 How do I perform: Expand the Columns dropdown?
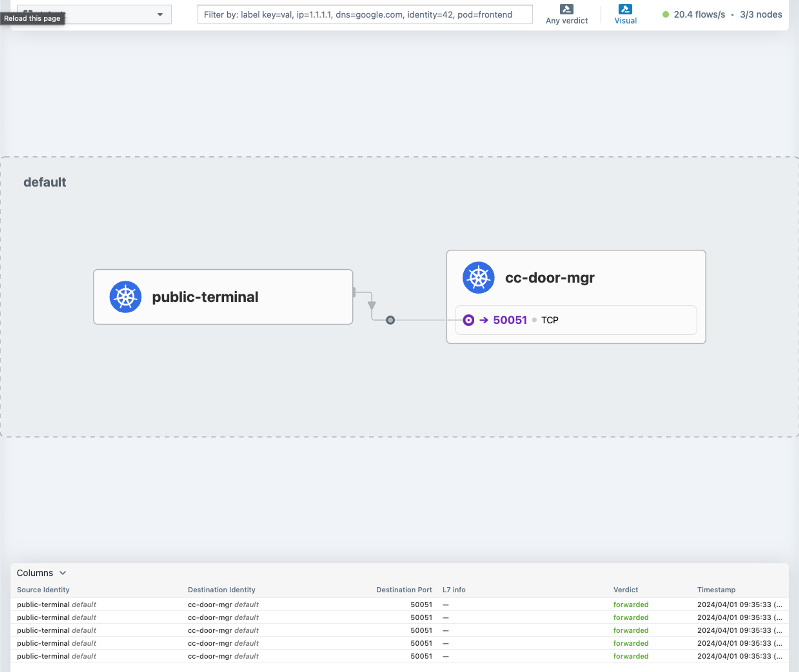click(x=41, y=573)
